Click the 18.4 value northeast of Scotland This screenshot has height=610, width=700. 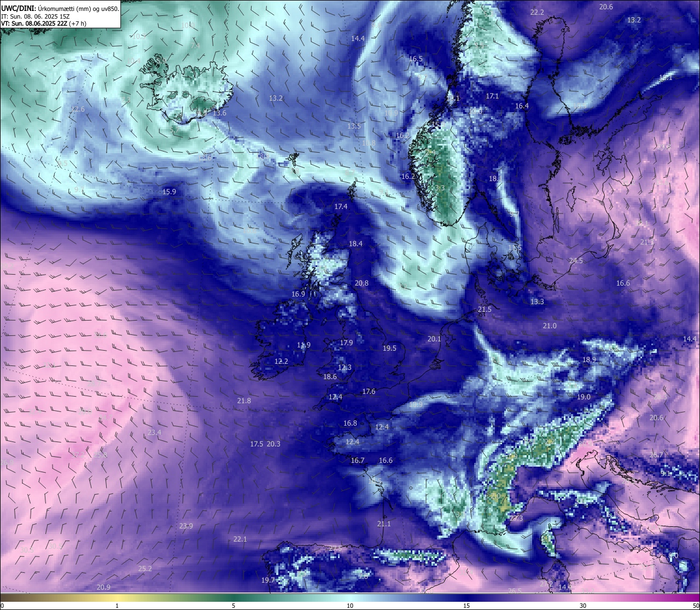355,243
